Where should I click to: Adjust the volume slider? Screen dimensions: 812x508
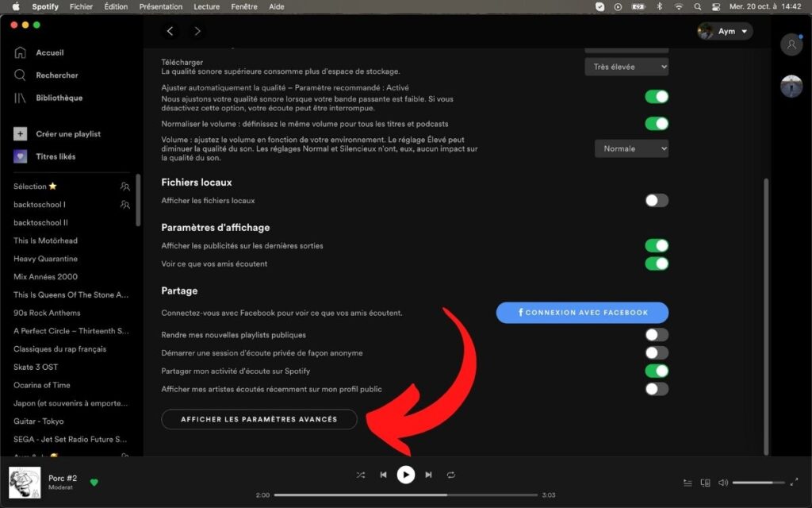click(757, 483)
